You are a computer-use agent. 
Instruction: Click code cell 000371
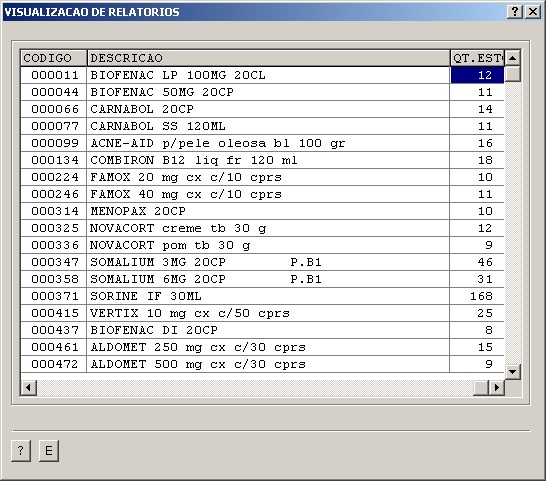pyautogui.click(x=54, y=296)
